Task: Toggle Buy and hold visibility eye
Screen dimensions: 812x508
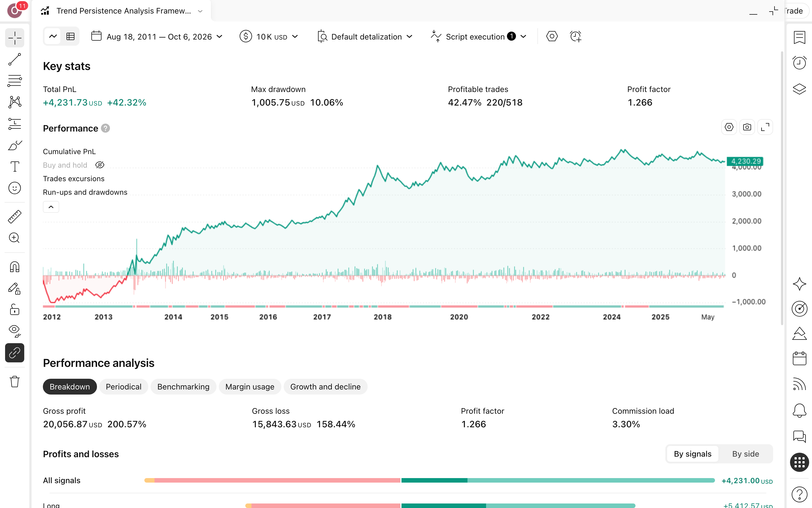Action: (100, 165)
